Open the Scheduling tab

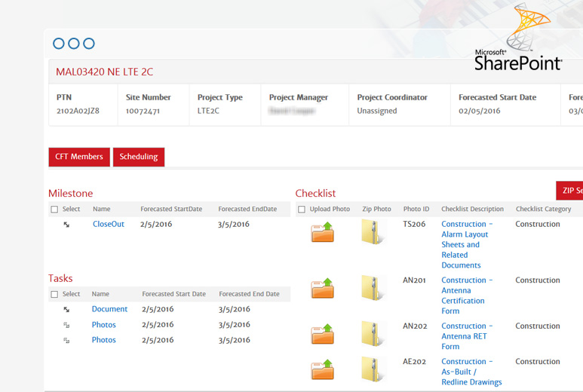[x=139, y=157]
